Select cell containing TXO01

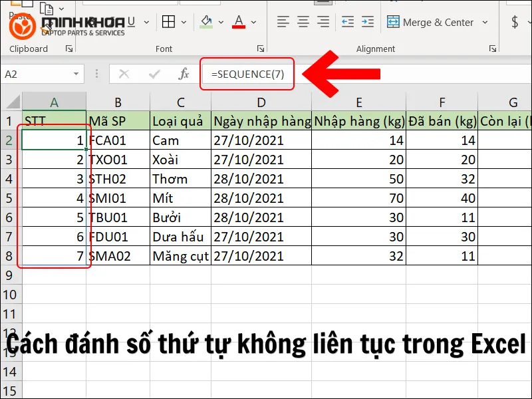click(118, 160)
